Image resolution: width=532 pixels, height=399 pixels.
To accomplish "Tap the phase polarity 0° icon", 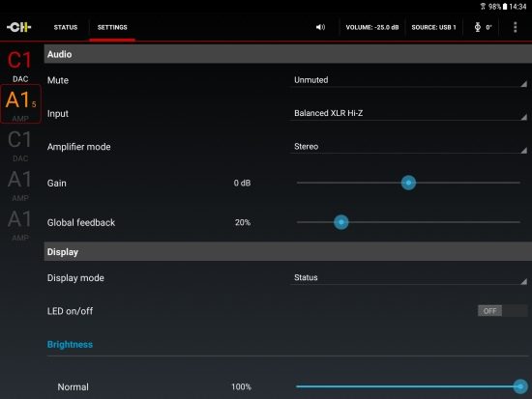I will point(483,27).
